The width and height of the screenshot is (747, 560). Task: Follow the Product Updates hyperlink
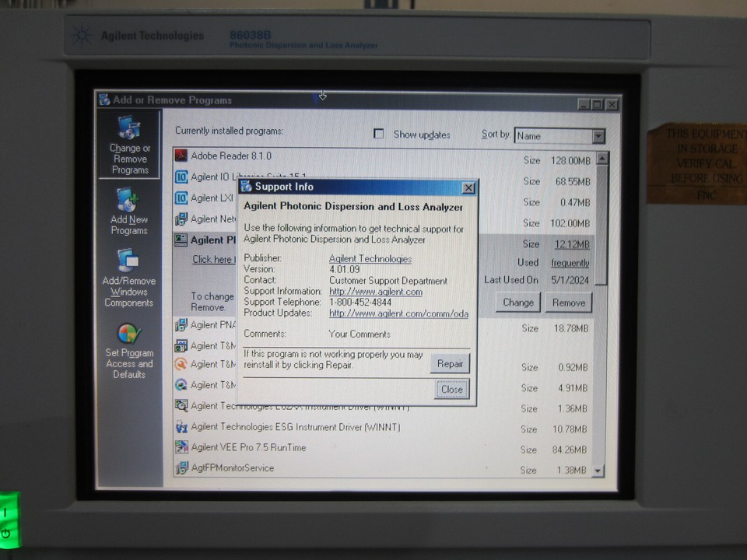pyautogui.click(x=398, y=314)
